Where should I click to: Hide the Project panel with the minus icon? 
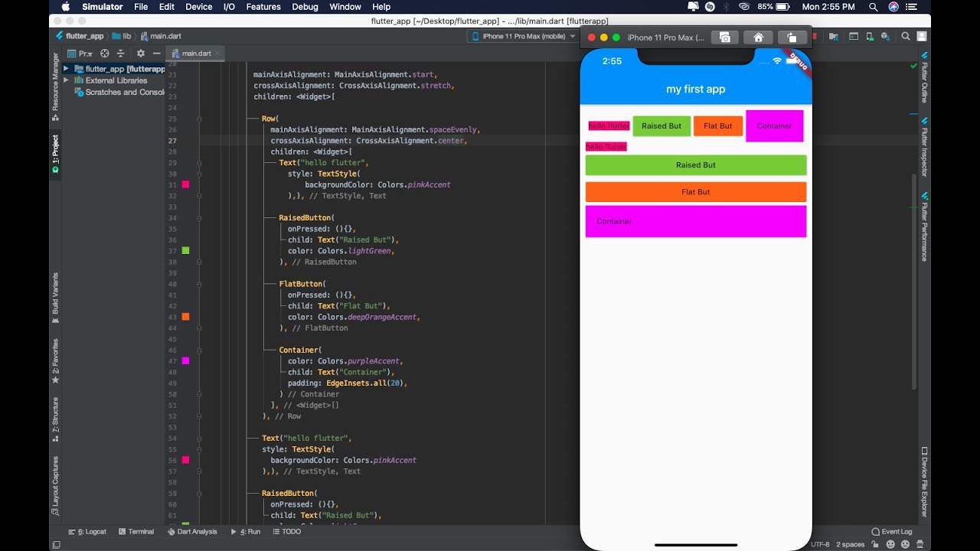coord(156,54)
